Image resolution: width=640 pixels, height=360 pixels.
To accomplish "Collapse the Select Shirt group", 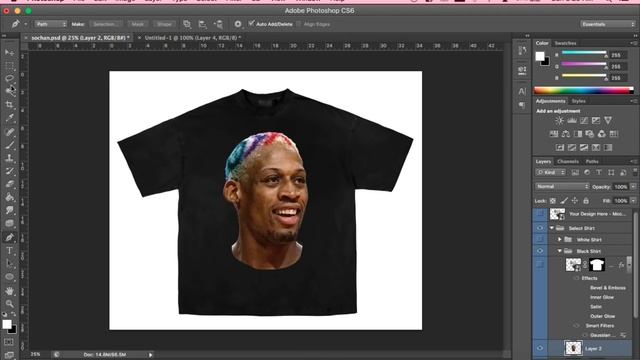I will [x=552, y=228].
